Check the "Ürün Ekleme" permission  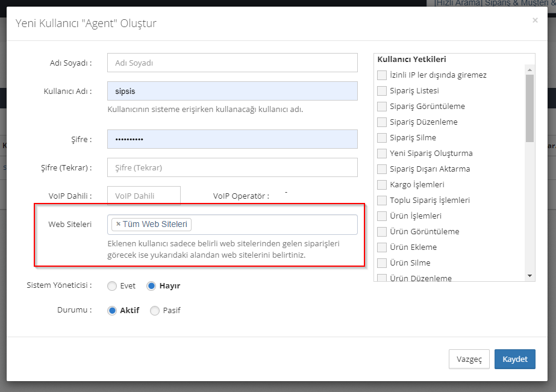click(x=381, y=247)
